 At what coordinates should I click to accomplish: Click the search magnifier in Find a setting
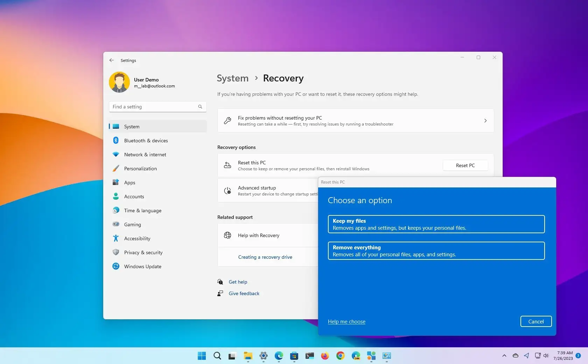coord(199,107)
